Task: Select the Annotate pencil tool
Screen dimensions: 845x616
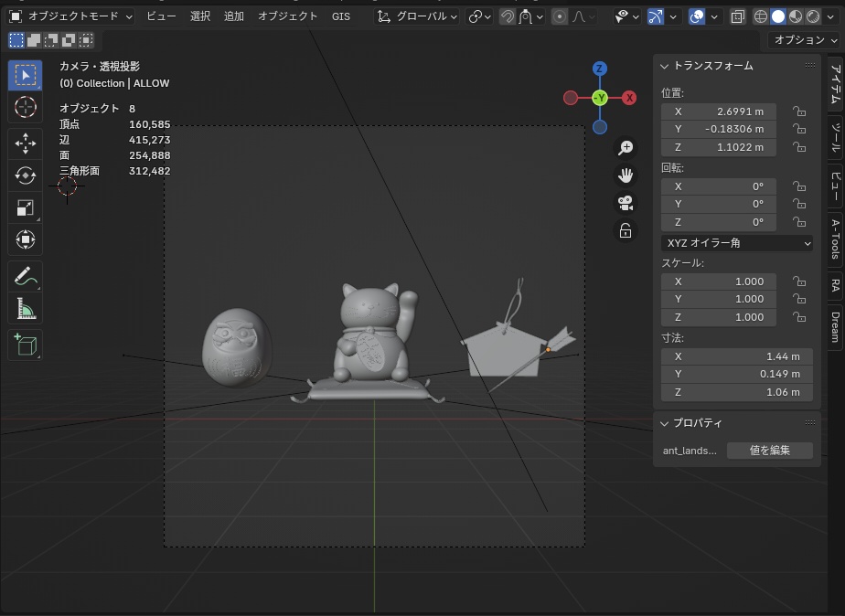Action: point(26,275)
